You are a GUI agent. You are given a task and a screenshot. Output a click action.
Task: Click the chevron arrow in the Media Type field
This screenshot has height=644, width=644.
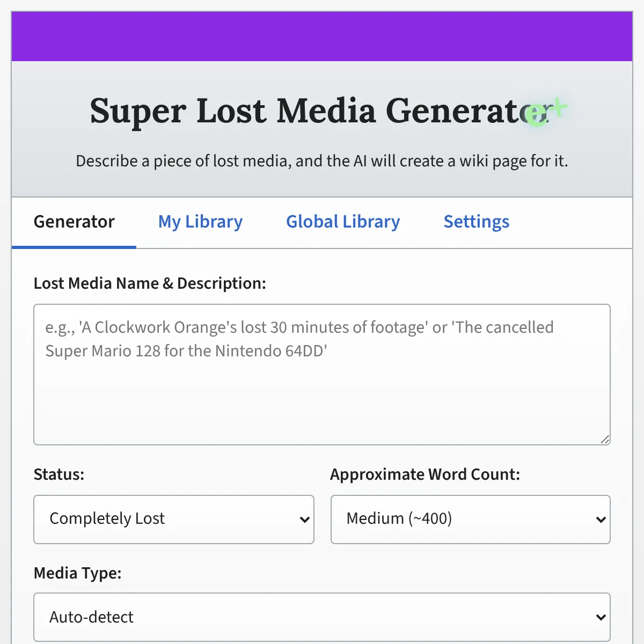(x=601, y=617)
